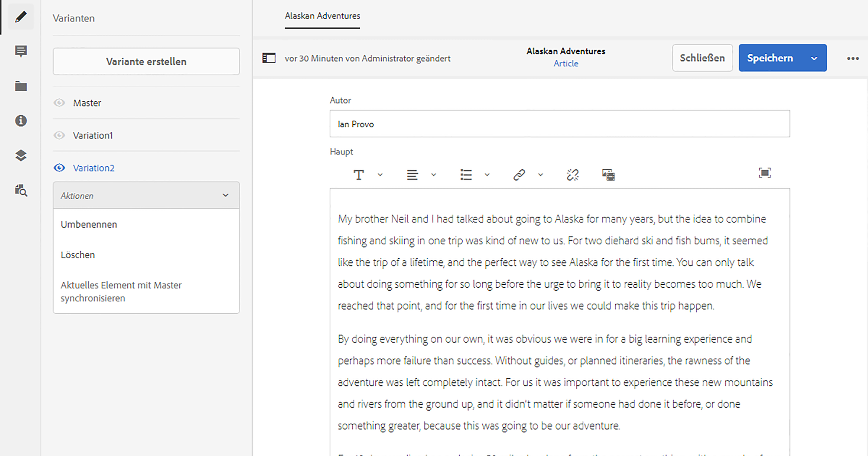Toggle the eye icon for Master
The height and width of the screenshot is (456, 868).
[x=59, y=103]
